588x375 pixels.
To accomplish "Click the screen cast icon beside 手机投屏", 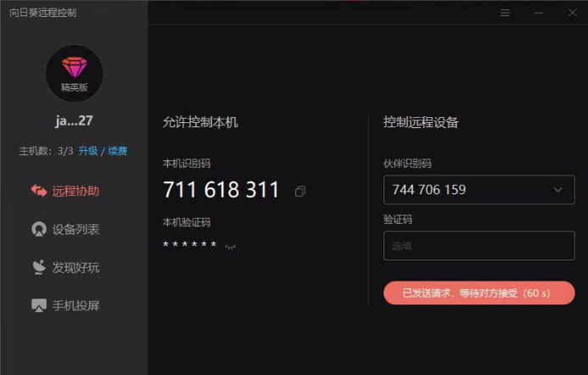I will coord(39,305).
